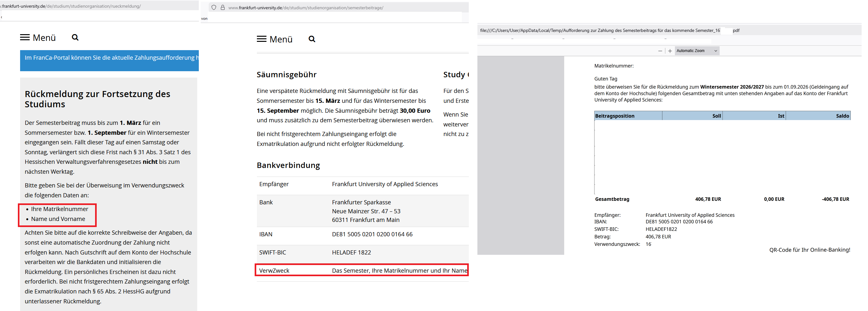Click the tracking protection shield icon
868x311 pixels.
tap(213, 7)
